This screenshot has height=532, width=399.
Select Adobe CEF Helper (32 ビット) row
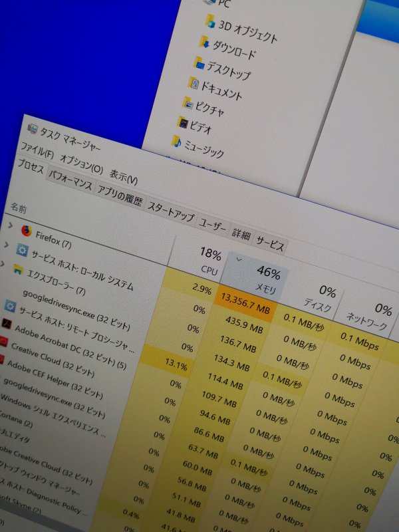pyautogui.click(x=55, y=379)
